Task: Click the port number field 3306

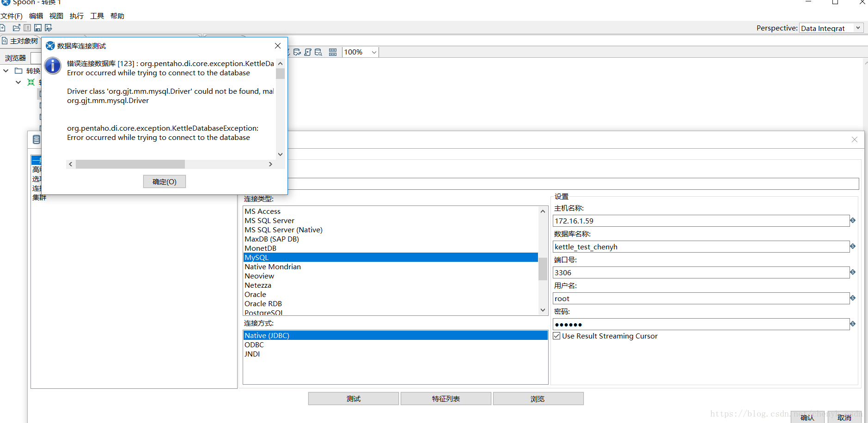Action: coord(701,272)
